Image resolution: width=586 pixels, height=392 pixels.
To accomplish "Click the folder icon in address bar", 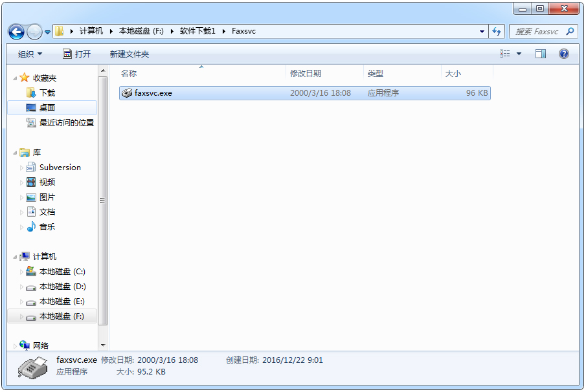I will point(60,31).
